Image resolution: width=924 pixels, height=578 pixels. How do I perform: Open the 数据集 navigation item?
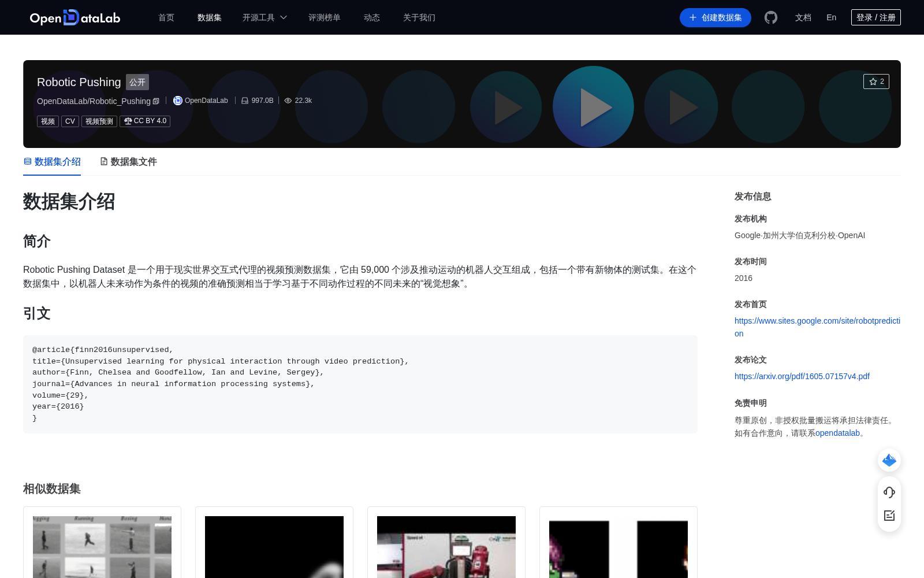click(210, 17)
